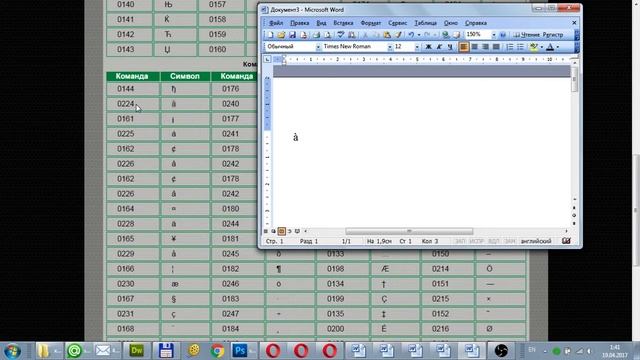The height and width of the screenshot is (360, 640).
Task: Apply the text highlight color marker
Action: [533, 47]
